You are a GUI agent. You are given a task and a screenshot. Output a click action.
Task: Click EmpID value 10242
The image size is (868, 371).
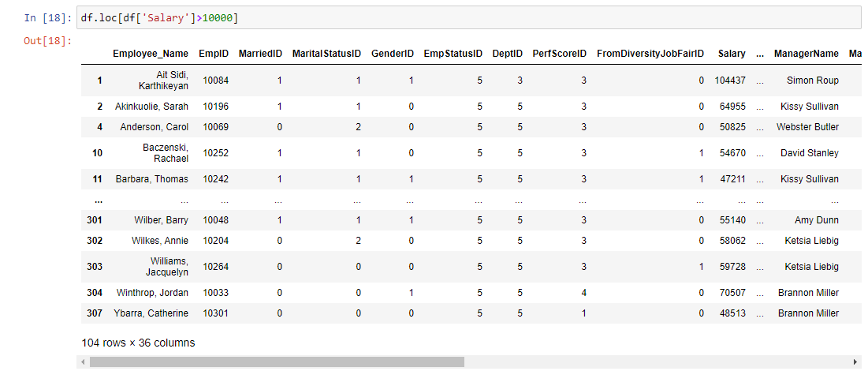point(216,179)
